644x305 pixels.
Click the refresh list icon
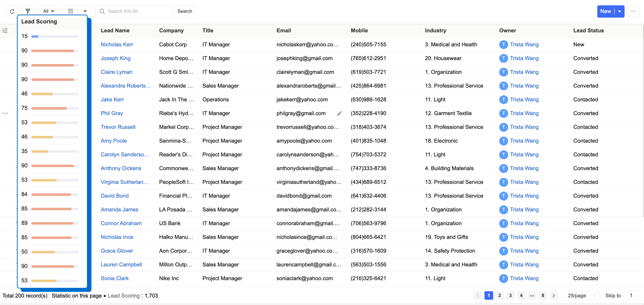pyautogui.click(x=12, y=11)
